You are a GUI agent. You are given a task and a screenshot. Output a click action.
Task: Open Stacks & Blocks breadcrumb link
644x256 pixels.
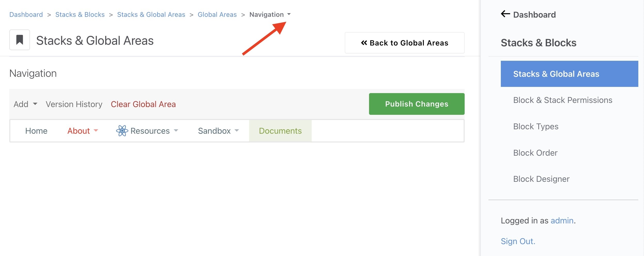point(80,14)
